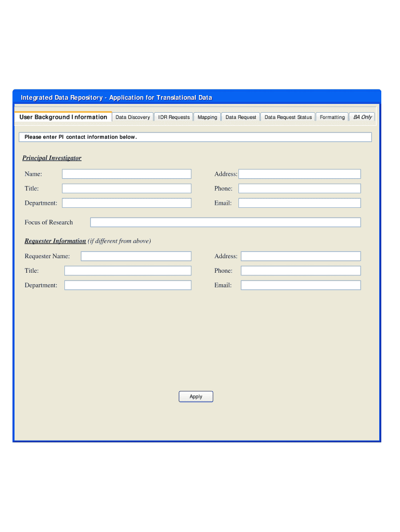Select the Mapping tab
The image size is (400, 532).
click(x=207, y=117)
